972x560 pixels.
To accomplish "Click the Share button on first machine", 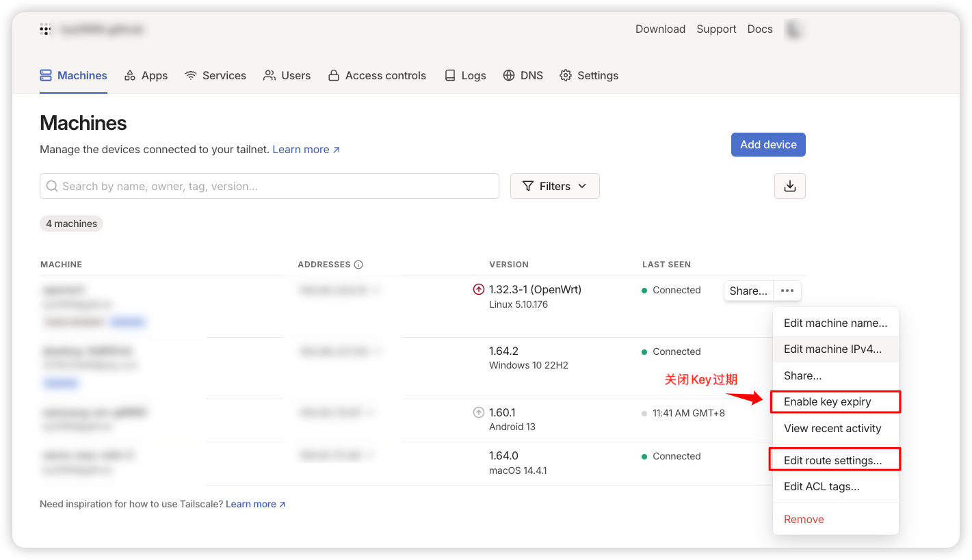I will (748, 291).
